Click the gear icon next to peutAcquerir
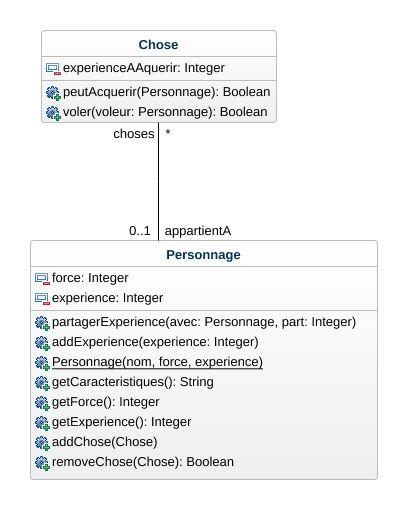 point(53,93)
